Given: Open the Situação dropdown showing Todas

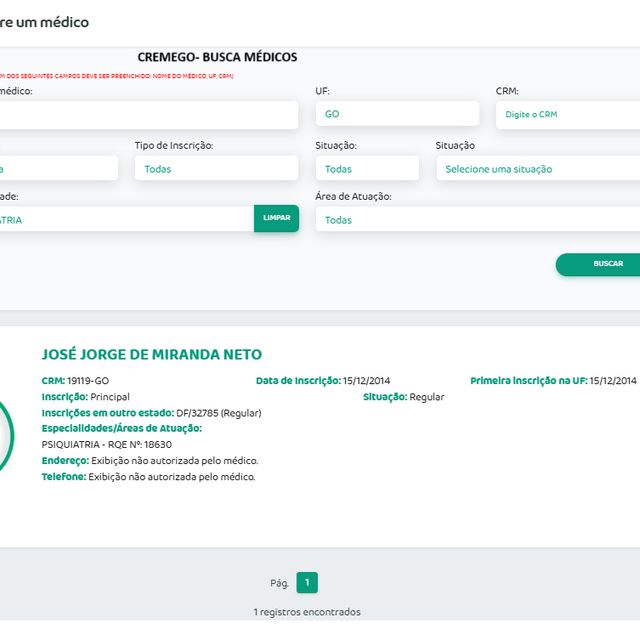Looking at the screenshot, I should tap(367, 168).
